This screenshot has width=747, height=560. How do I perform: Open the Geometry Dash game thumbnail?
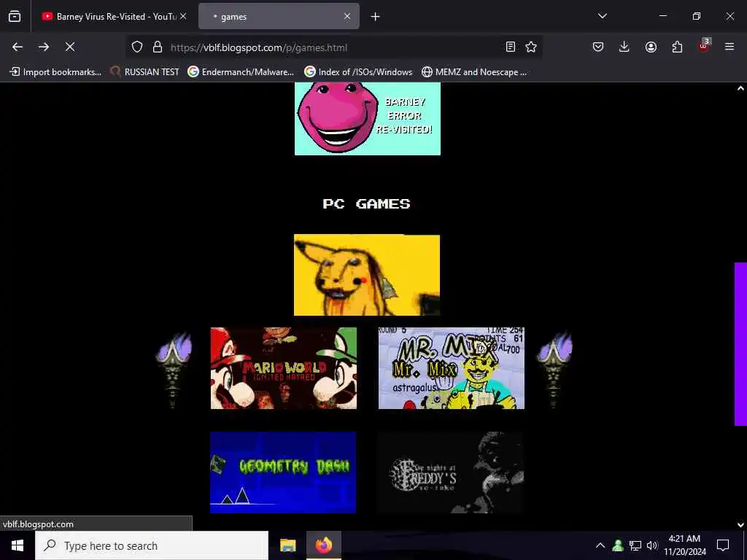tap(283, 472)
